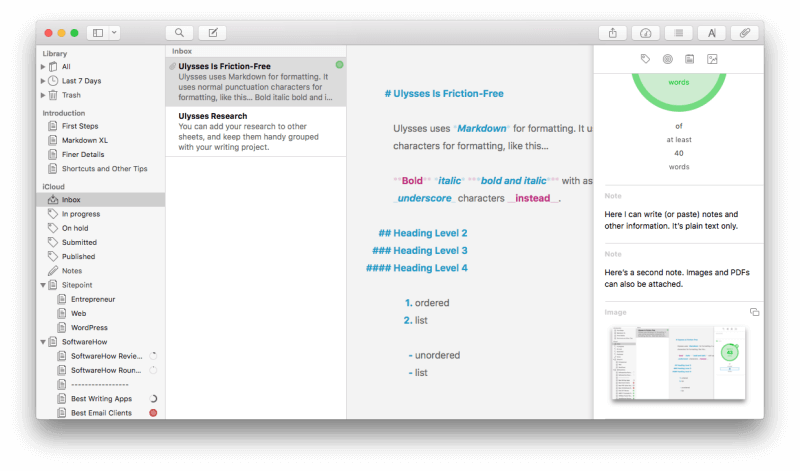
Task: Edit the second note about images and PDFs
Action: (x=677, y=278)
